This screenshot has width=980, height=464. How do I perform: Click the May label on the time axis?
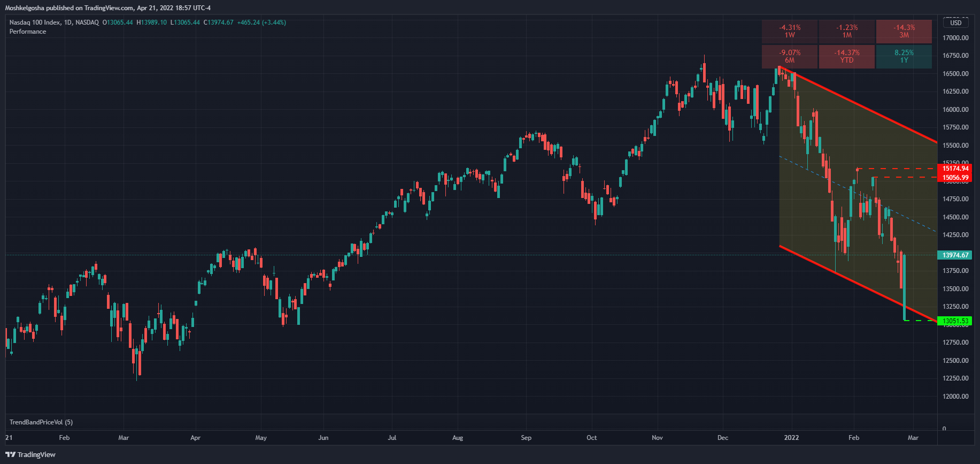pyautogui.click(x=261, y=438)
